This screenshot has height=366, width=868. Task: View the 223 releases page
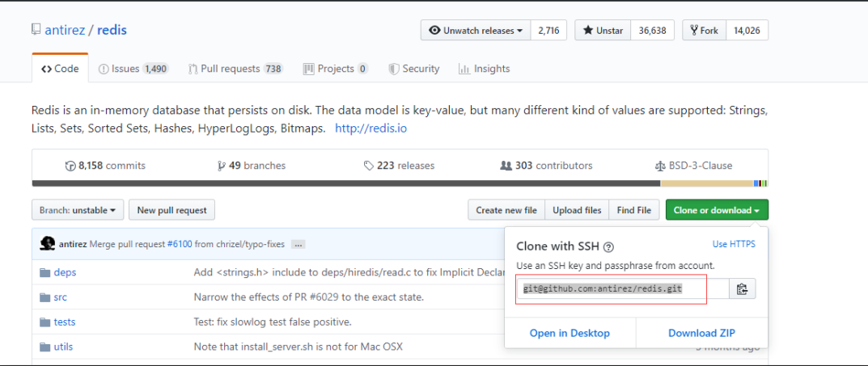tap(399, 166)
